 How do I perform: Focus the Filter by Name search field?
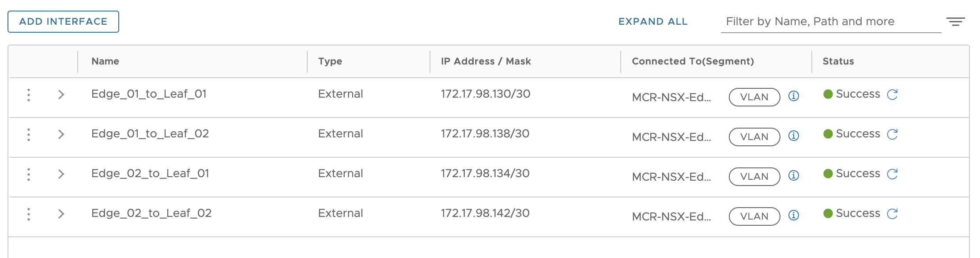(831, 22)
